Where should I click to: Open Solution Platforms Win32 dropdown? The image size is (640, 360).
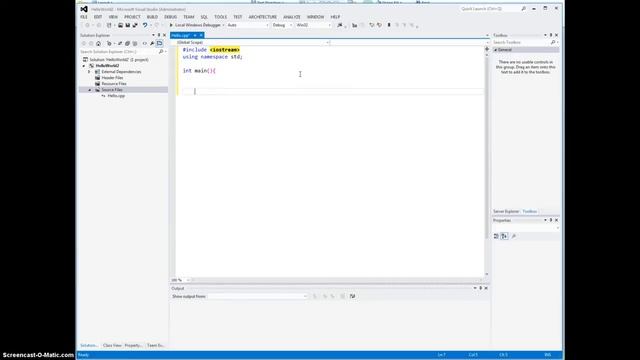tap(313, 25)
